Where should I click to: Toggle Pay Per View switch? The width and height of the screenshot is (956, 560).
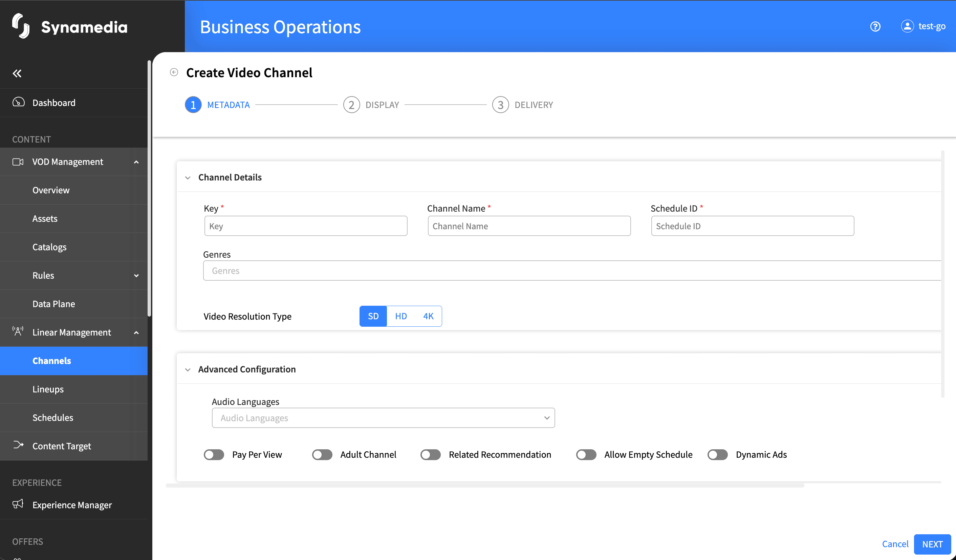[214, 454]
